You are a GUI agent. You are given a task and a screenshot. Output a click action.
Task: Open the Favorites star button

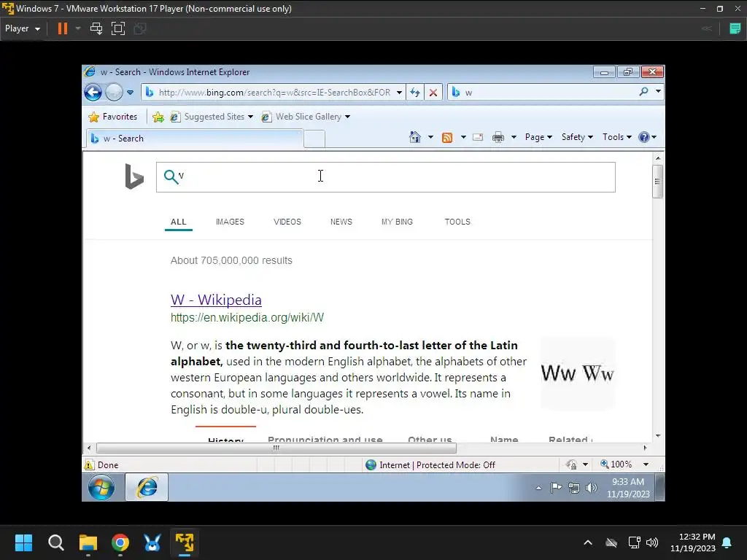coord(113,117)
